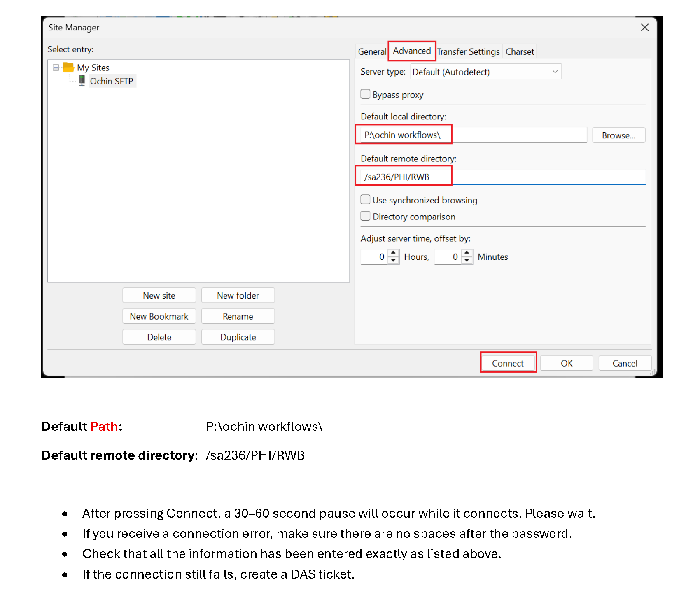Click the Default local directory field
Image resolution: width=700 pixels, height=600 pixels.
click(474, 135)
